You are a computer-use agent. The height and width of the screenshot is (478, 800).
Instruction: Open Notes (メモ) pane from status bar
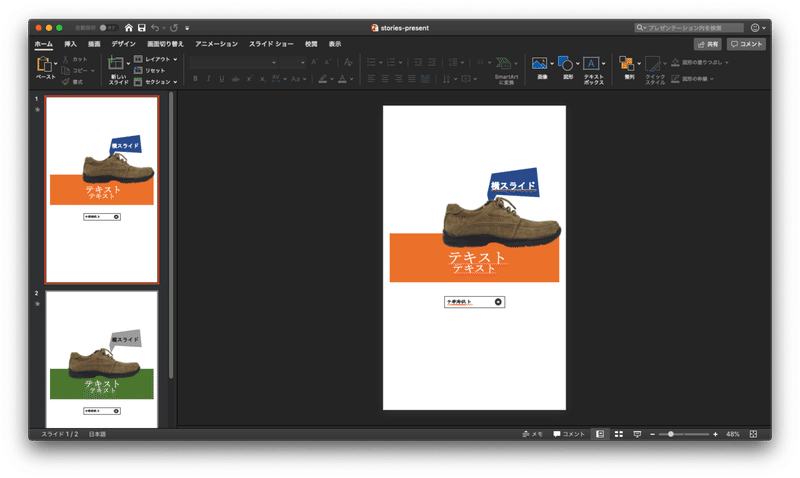[x=532, y=434]
